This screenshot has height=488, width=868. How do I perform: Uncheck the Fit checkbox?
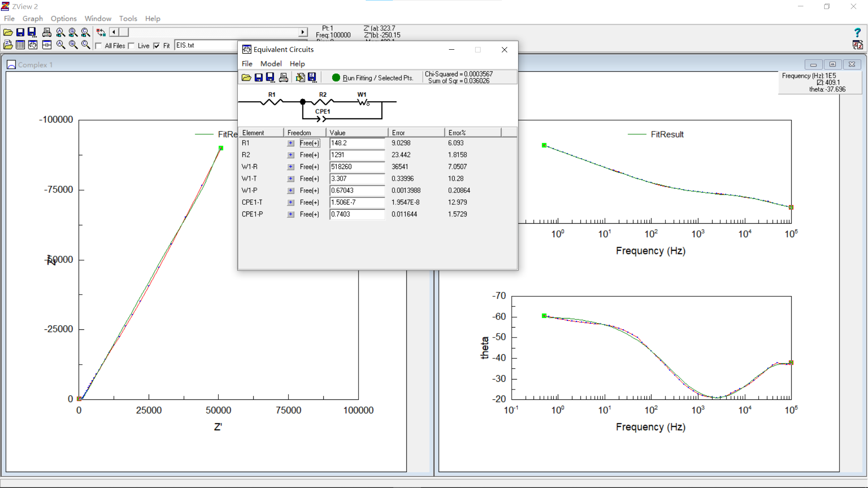click(156, 46)
